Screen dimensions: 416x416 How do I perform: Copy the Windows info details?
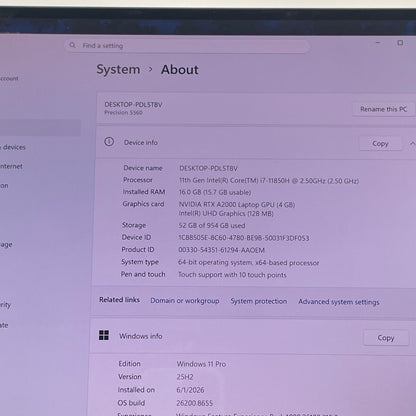(x=386, y=338)
